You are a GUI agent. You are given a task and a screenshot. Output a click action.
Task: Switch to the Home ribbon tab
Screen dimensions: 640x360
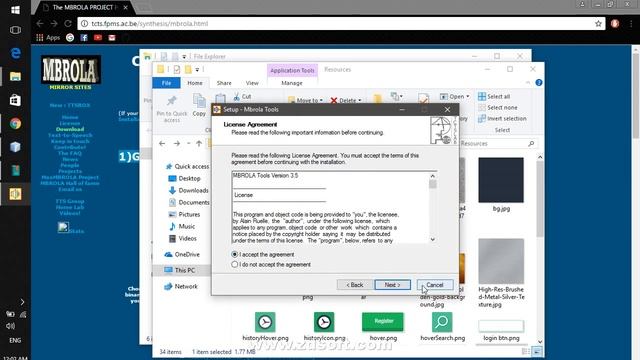tap(195, 83)
